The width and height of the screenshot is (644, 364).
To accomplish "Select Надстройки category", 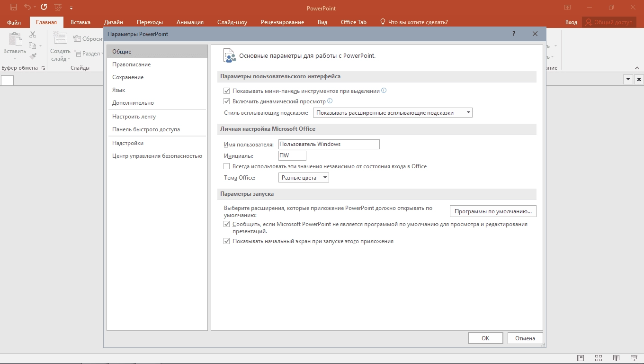I will pos(157,143).
